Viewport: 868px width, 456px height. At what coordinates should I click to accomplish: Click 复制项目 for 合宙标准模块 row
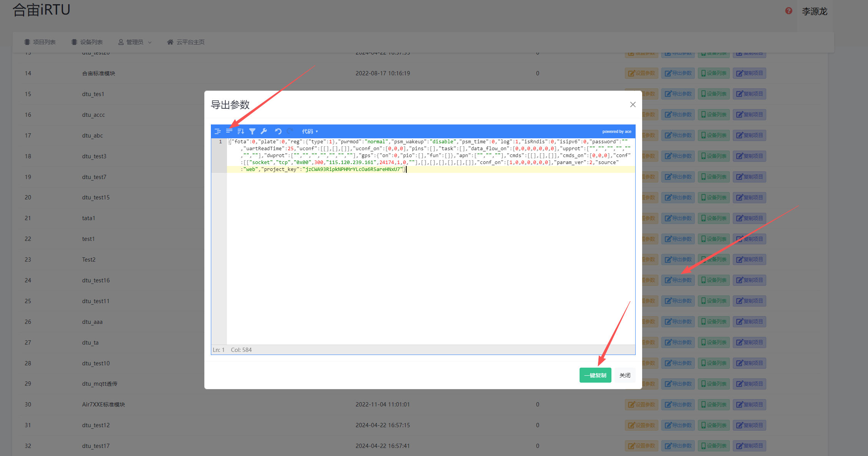pyautogui.click(x=749, y=73)
